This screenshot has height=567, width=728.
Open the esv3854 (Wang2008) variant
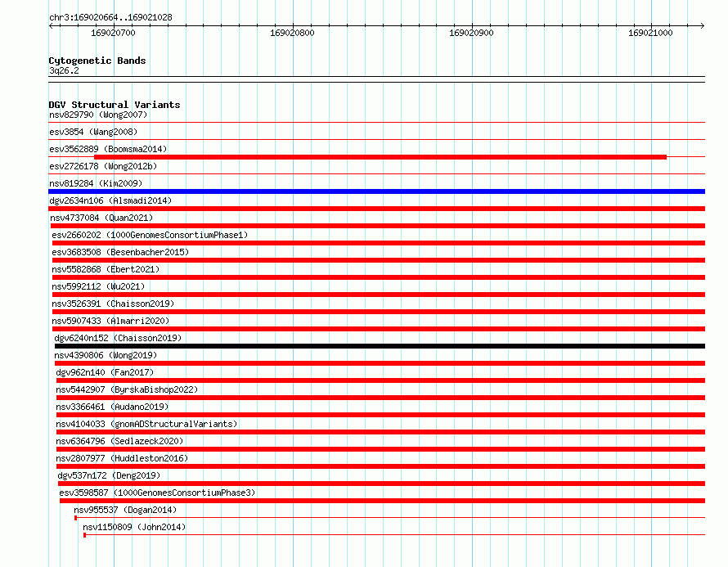pos(93,132)
